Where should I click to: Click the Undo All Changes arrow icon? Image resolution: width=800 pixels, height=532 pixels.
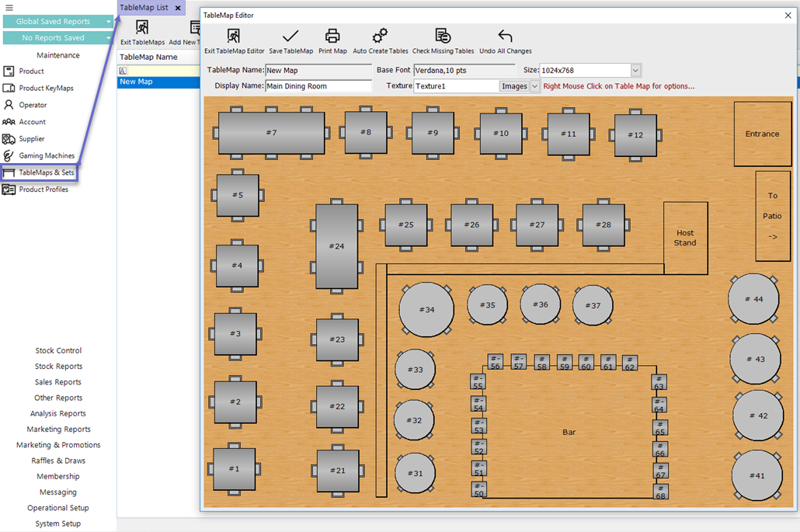click(505, 36)
